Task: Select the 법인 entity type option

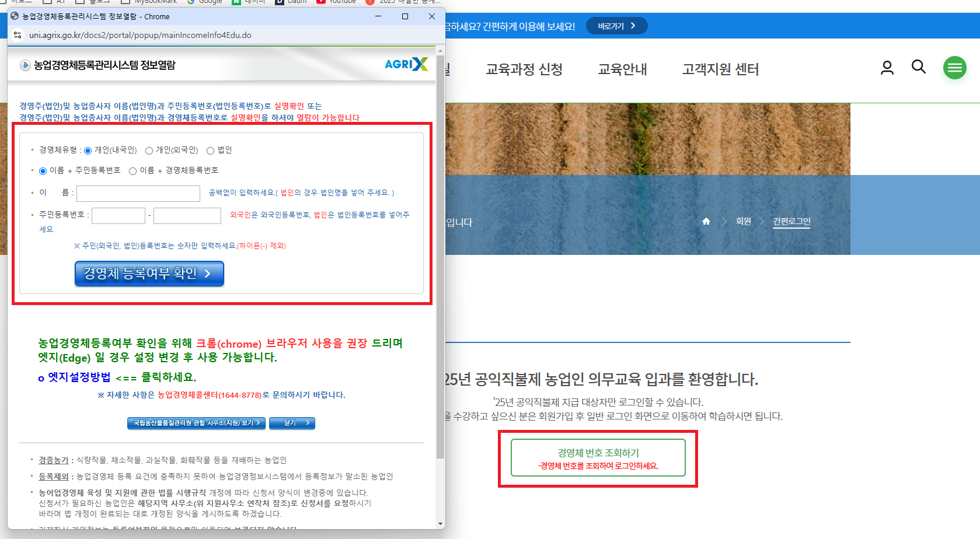Action: tap(210, 150)
